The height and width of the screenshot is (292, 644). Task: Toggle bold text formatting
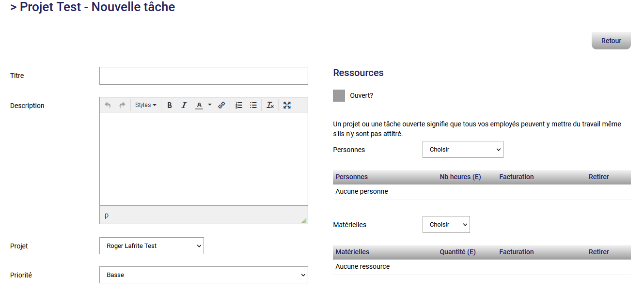click(170, 105)
